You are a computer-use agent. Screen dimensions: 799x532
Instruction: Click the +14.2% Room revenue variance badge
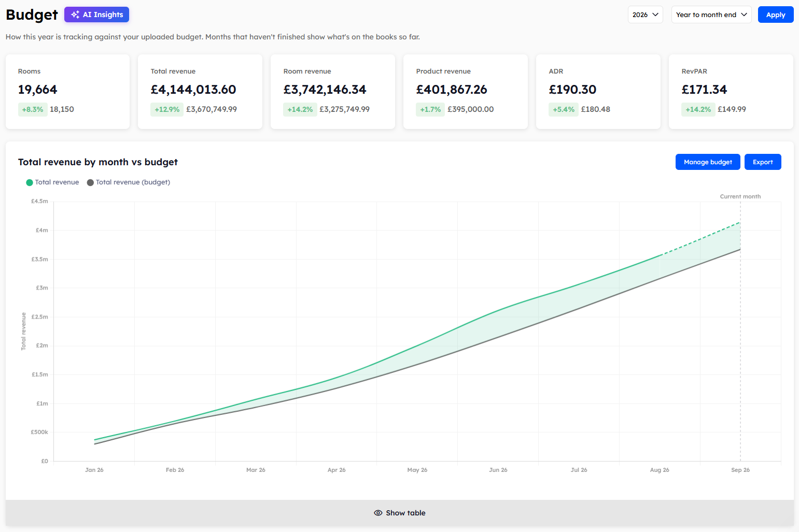click(300, 109)
